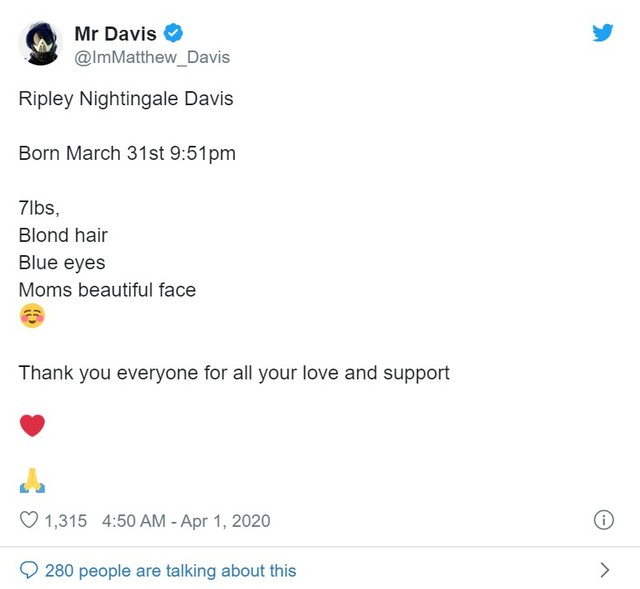The image size is (640, 589).
Task: Expand the conversation with the right chevron
Action: (604, 570)
